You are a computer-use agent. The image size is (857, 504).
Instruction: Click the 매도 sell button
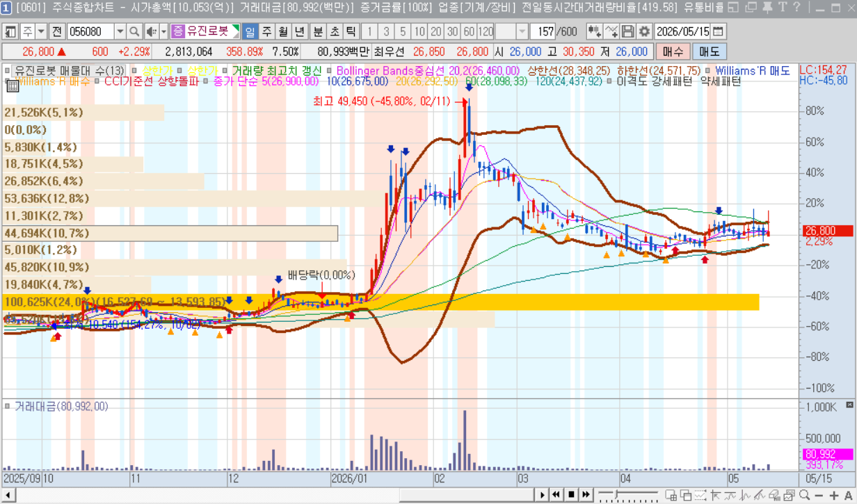click(709, 51)
